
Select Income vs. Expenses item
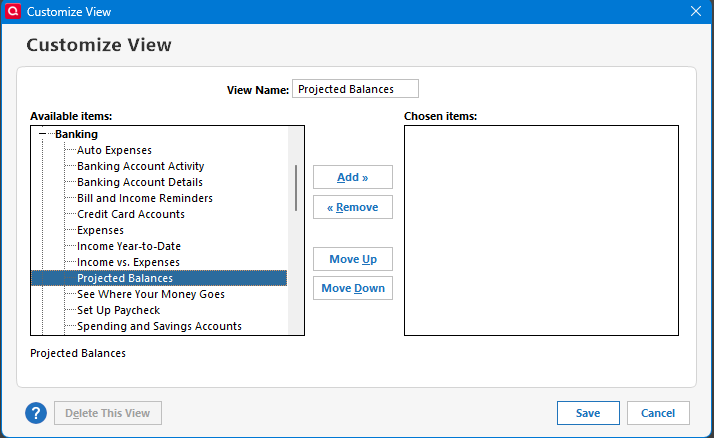coord(128,262)
